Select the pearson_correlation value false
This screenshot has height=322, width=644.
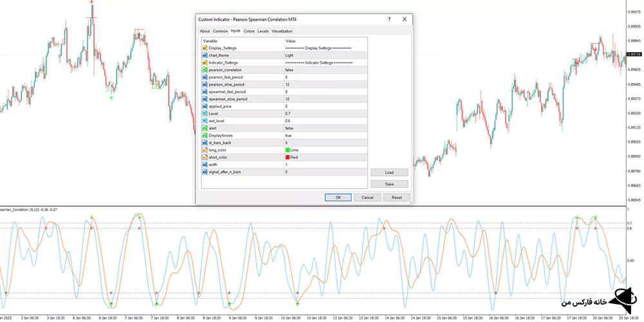pyautogui.click(x=289, y=70)
